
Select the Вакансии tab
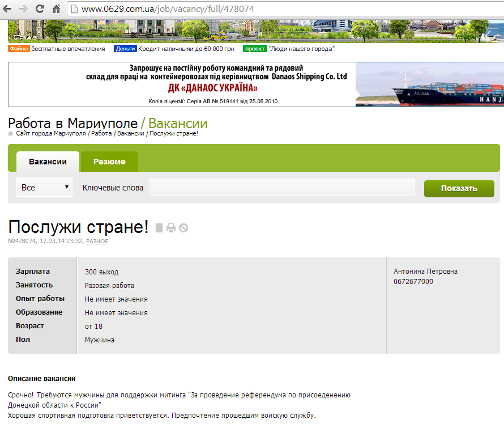pos(47,162)
